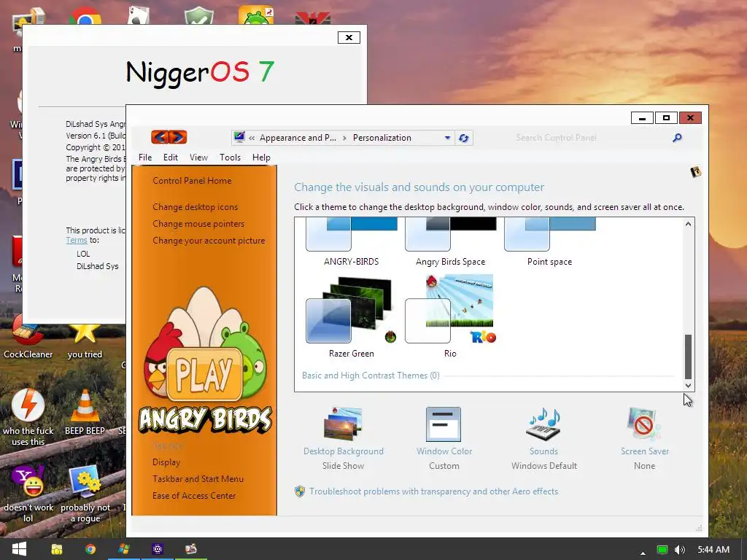Screen dimensions: 747x560
Task: Click the search magnifier icon
Action: click(677, 138)
